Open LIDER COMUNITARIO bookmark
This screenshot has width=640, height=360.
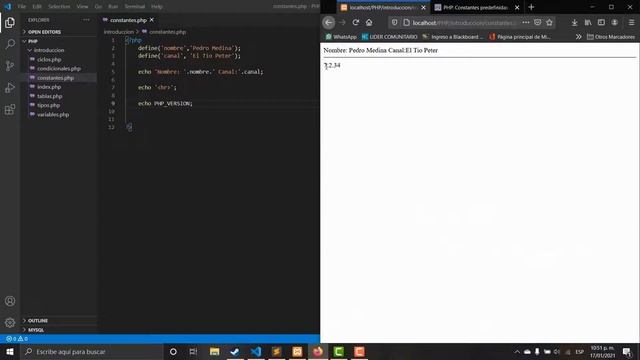pyautogui.click(x=390, y=37)
